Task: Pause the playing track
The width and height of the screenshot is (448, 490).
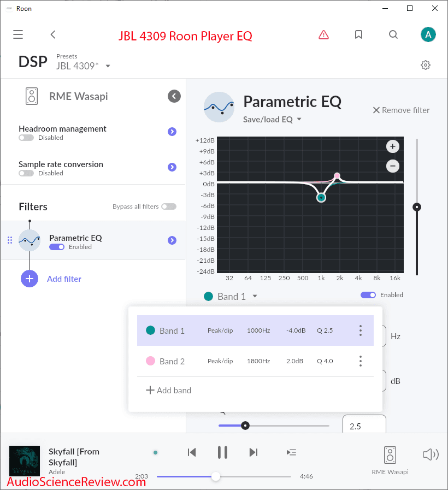Action: (222, 452)
